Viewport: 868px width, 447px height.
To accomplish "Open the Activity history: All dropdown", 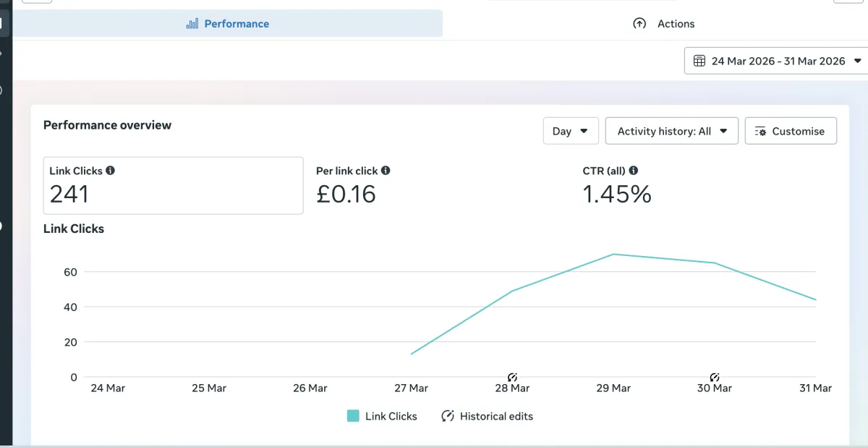I will click(671, 131).
